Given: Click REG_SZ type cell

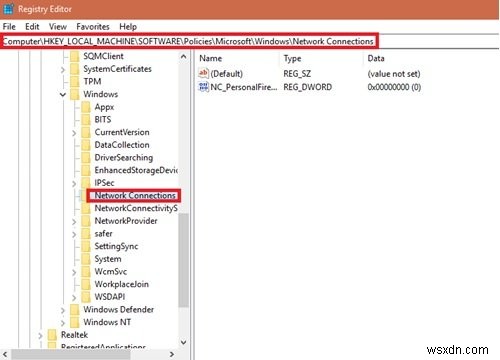Looking at the screenshot, I should point(297,74).
